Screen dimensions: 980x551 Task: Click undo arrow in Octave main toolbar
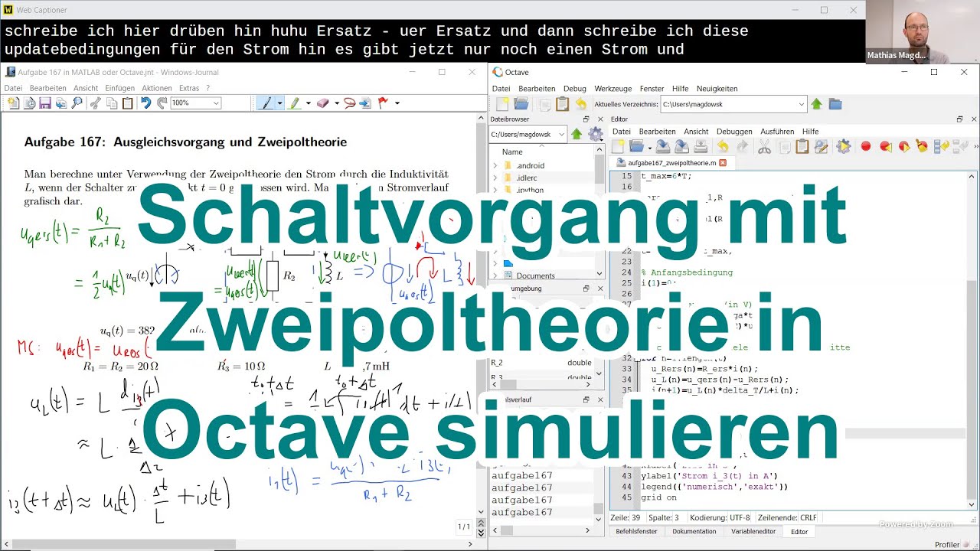coord(581,104)
